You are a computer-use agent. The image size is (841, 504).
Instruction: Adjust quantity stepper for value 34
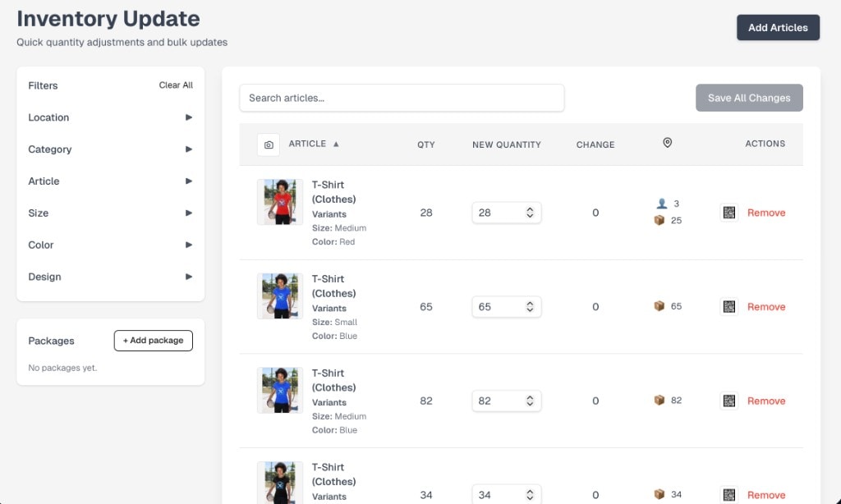pyautogui.click(x=530, y=495)
